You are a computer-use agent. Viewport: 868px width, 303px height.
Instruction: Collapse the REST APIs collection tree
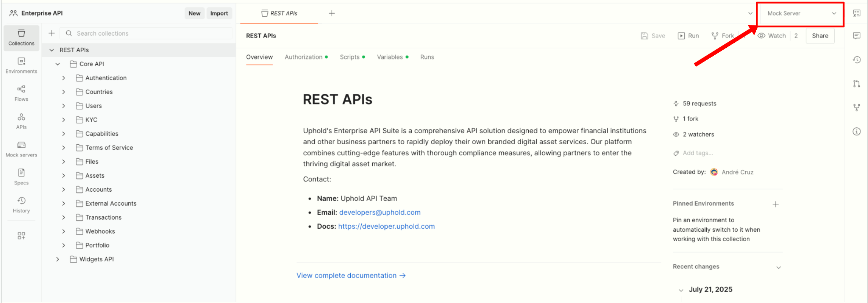coord(52,50)
